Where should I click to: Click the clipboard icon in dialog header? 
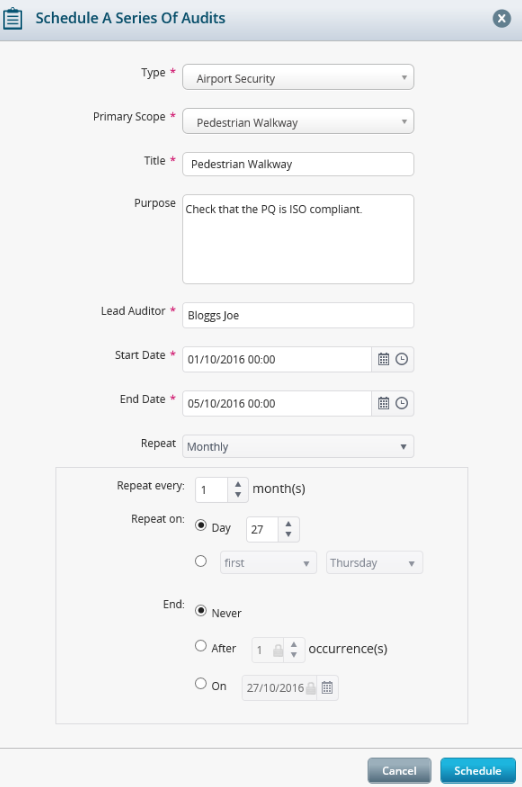pos(13,19)
